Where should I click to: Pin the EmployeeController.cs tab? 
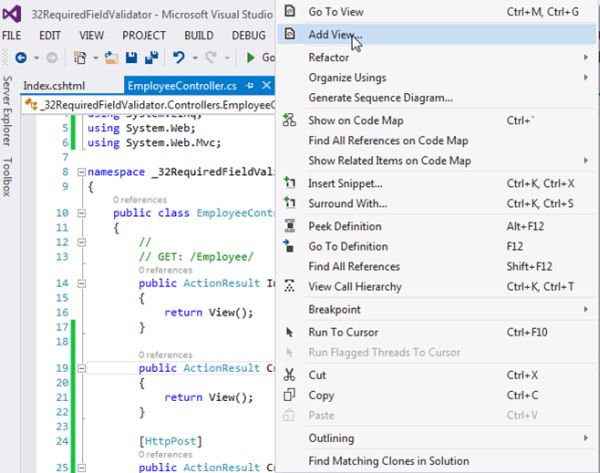(252, 86)
